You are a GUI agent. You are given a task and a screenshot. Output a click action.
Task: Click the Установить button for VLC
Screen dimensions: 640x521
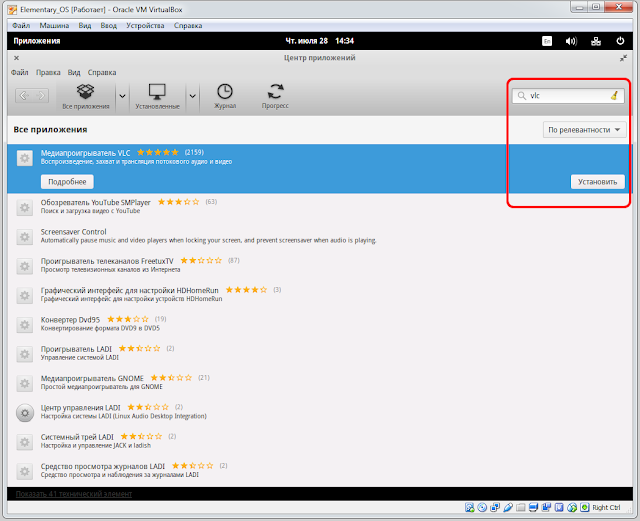pyautogui.click(x=598, y=182)
